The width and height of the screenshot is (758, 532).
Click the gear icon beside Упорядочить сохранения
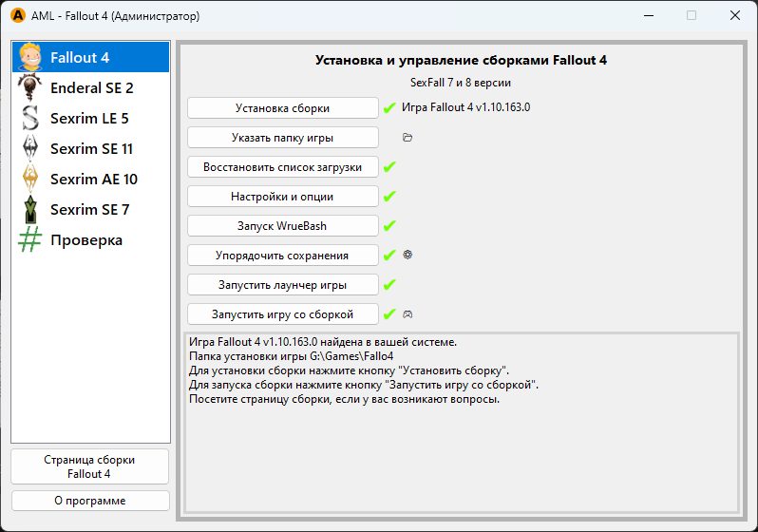click(x=407, y=255)
